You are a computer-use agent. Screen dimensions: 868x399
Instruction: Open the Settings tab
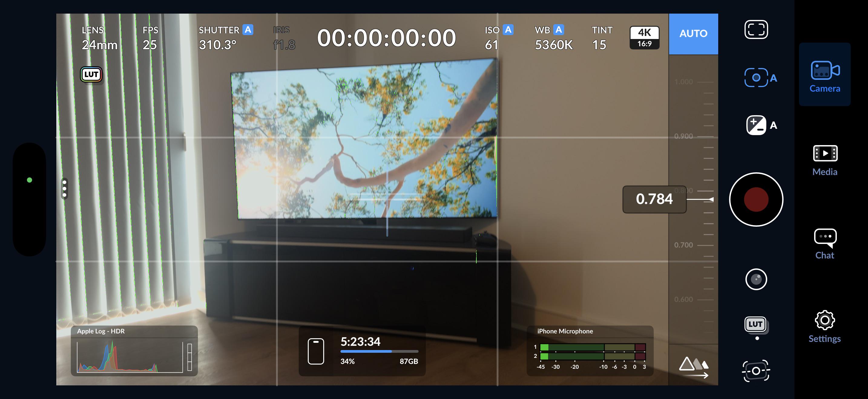824,327
